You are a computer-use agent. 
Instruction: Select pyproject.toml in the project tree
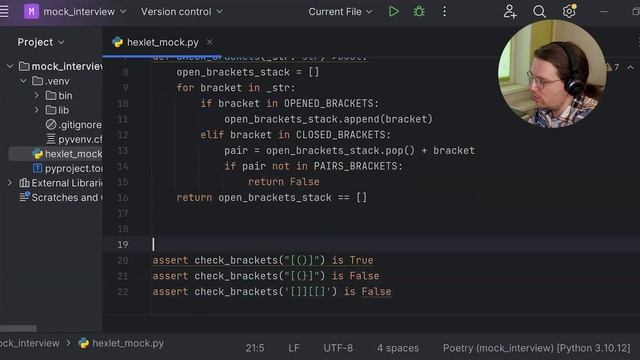click(67, 168)
